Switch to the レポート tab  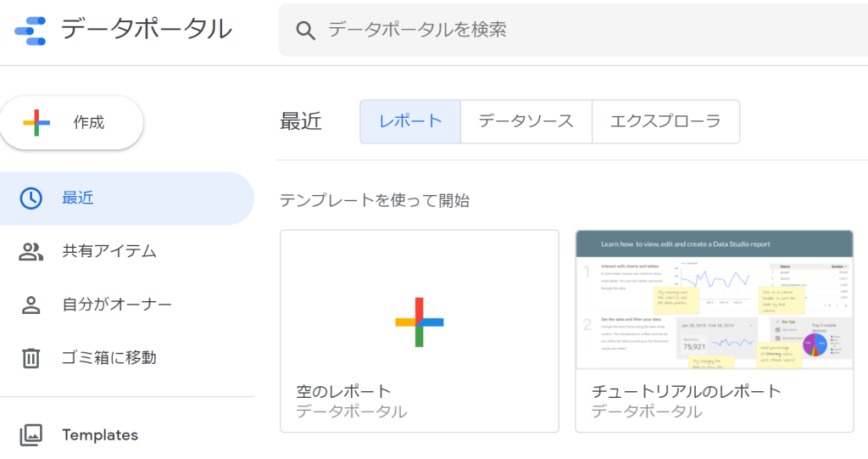click(410, 121)
